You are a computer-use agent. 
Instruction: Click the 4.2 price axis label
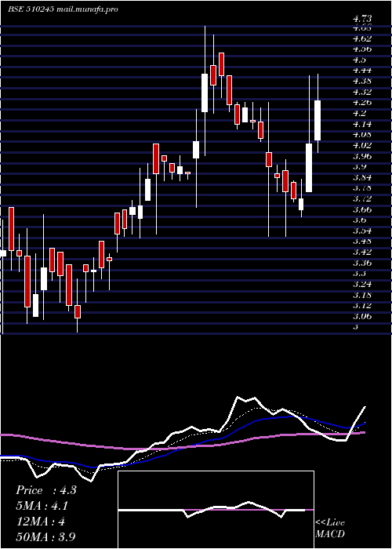click(x=359, y=113)
